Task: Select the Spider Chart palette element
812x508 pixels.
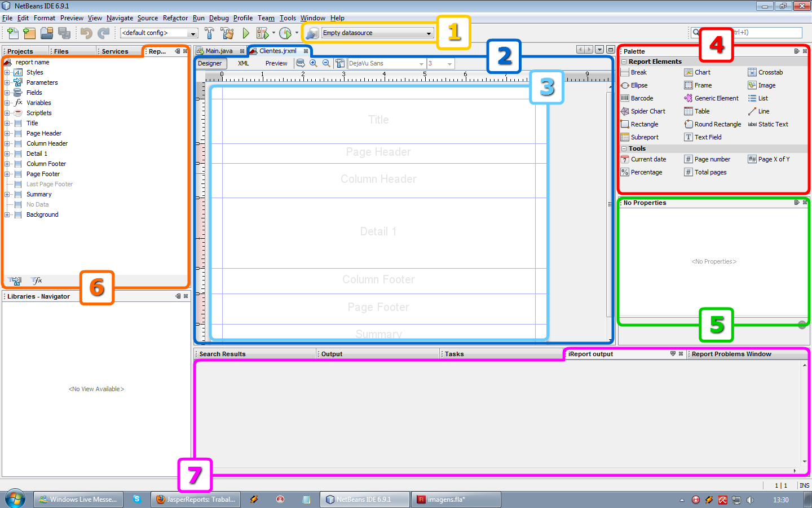Action: click(x=643, y=111)
